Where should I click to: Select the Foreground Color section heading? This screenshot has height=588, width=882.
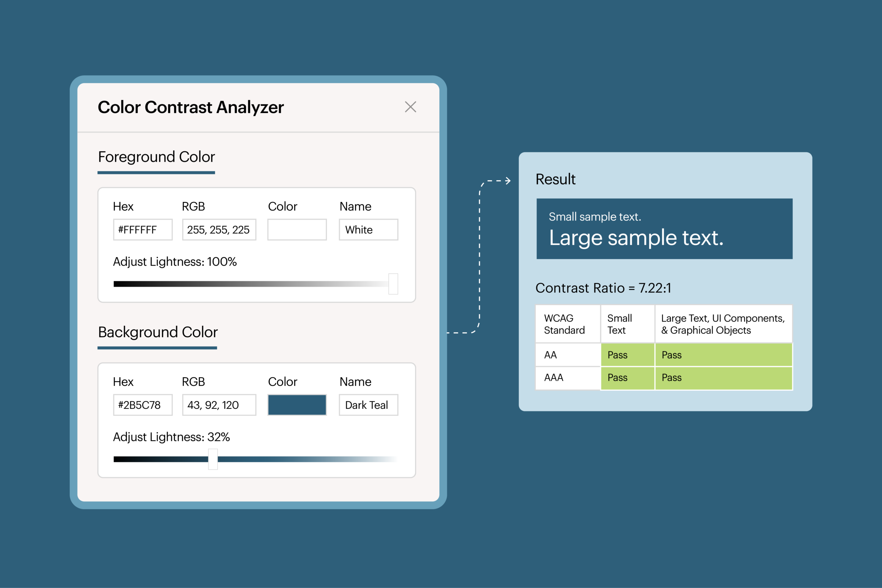pyautogui.click(x=156, y=157)
